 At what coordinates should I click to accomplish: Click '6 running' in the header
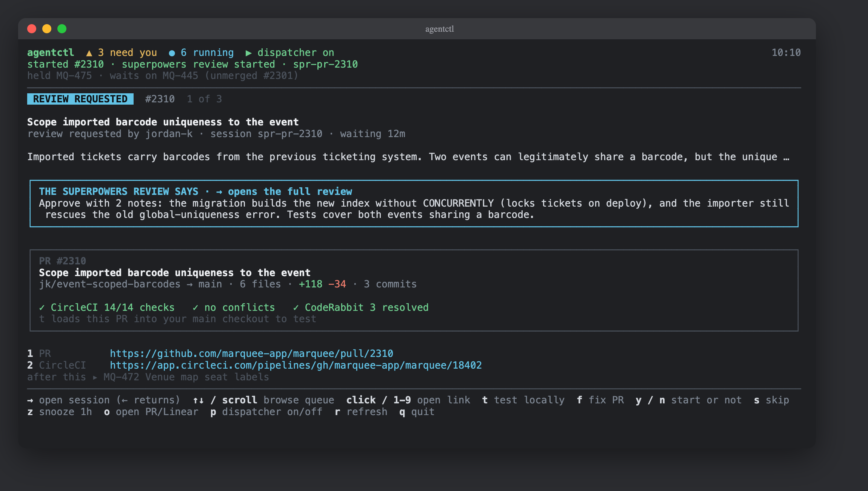(207, 53)
